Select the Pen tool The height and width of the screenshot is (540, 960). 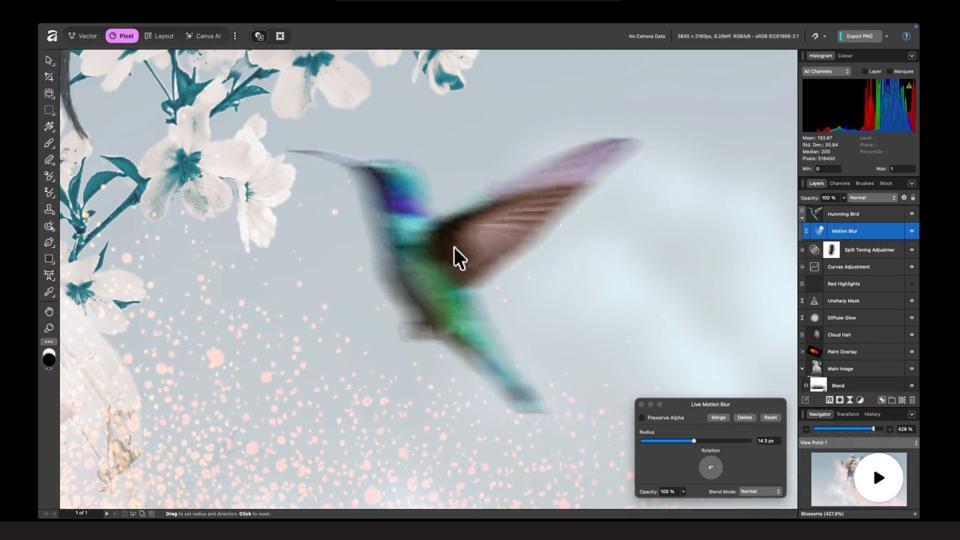pyautogui.click(x=49, y=242)
